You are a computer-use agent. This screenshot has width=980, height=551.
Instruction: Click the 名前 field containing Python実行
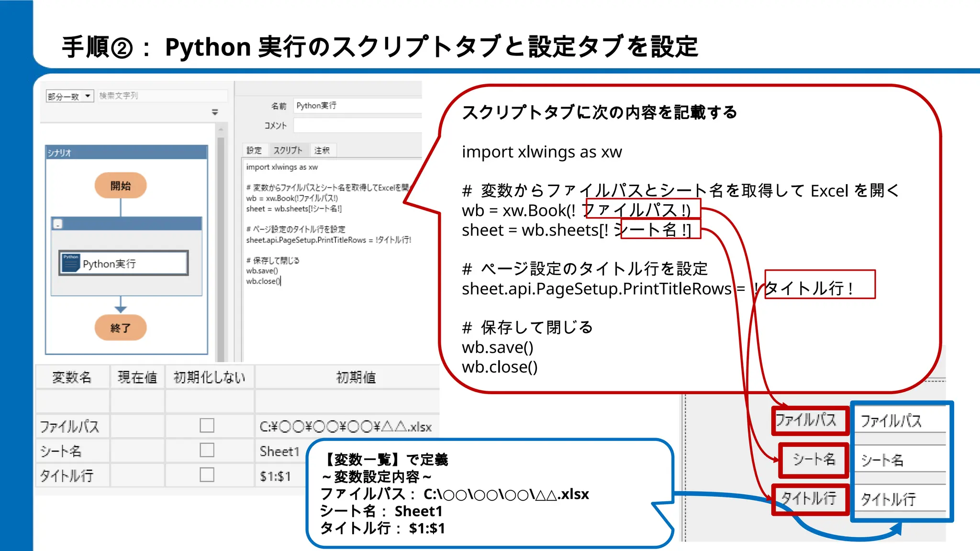(x=357, y=106)
